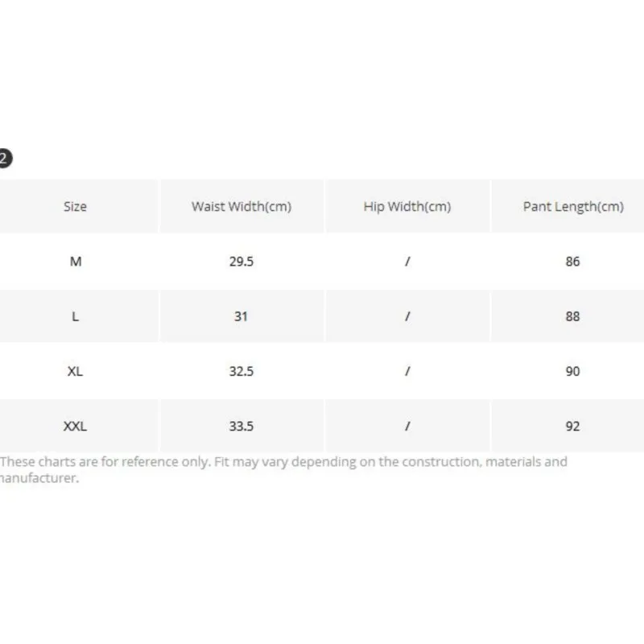Select the Hip Width(cm) column header

(x=407, y=207)
